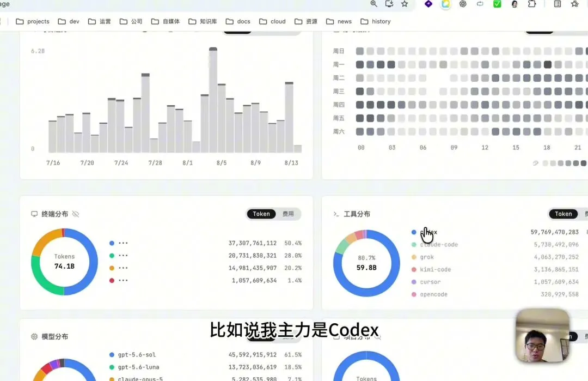
Task: Click the gpt-5.6-sol model entry
Action: [137, 354]
